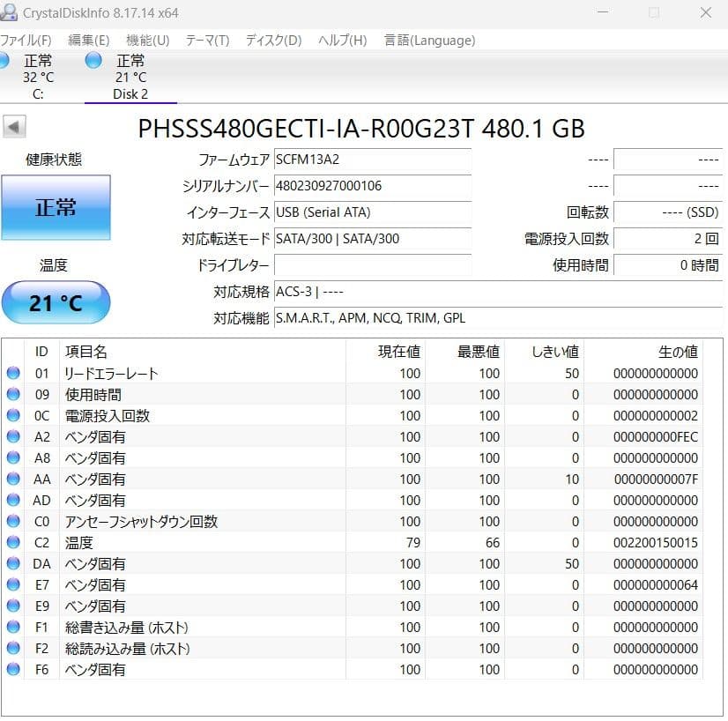Image resolution: width=728 pixels, height=721 pixels.
Task: Click status icon of row E9
Action: [x=13, y=606]
